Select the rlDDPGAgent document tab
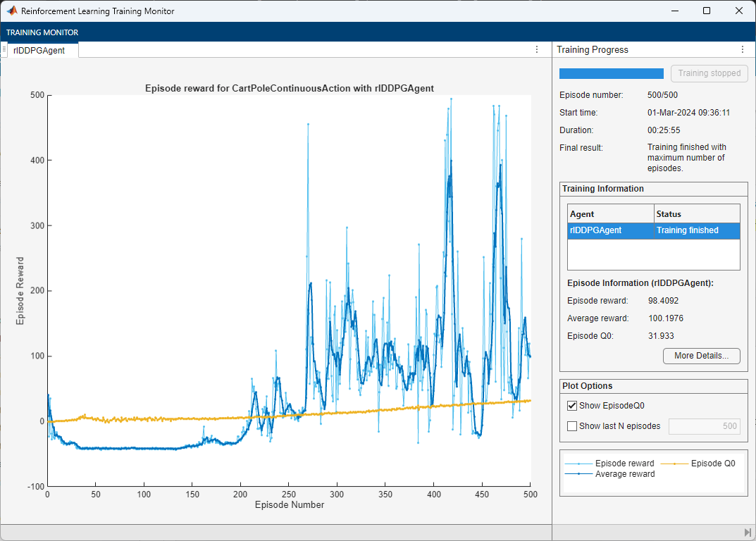The width and height of the screenshot is (756, 541). [39, 50]
